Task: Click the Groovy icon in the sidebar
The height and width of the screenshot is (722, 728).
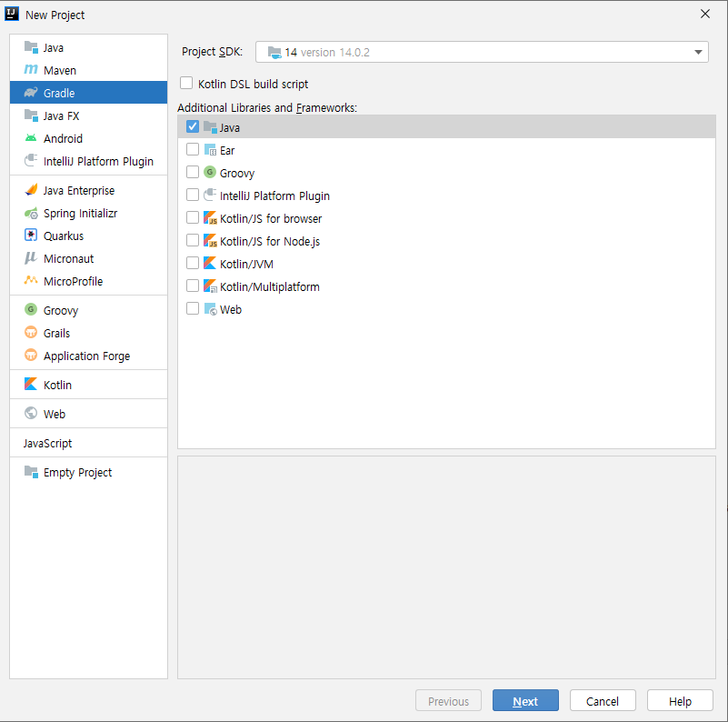Action: pos(31,309)
